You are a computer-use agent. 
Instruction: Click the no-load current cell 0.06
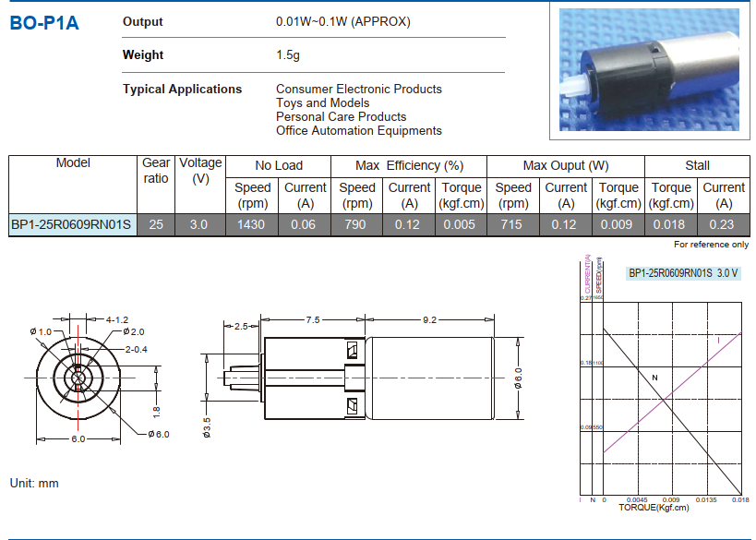[x=304, y=224]
